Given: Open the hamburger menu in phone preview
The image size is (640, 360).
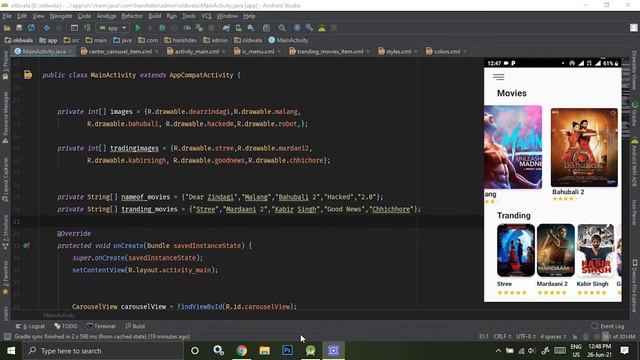Looking at the screenshot, I should point(498,77).
